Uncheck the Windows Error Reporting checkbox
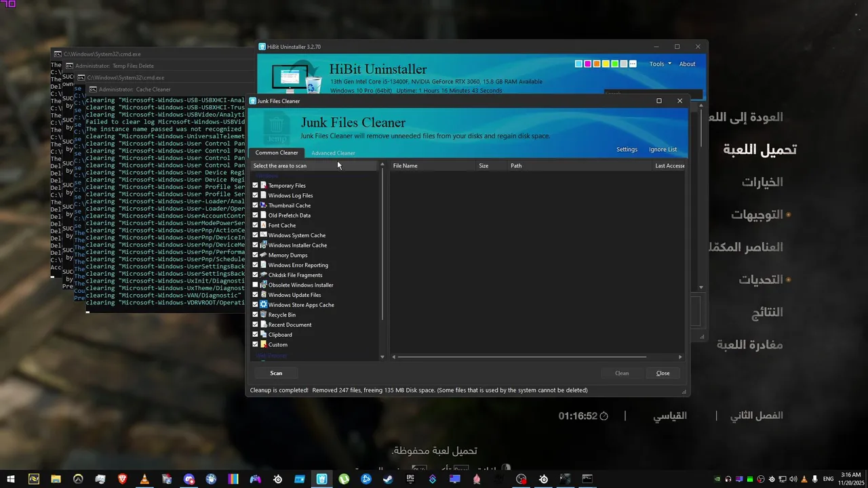 (x=255, y=265)
